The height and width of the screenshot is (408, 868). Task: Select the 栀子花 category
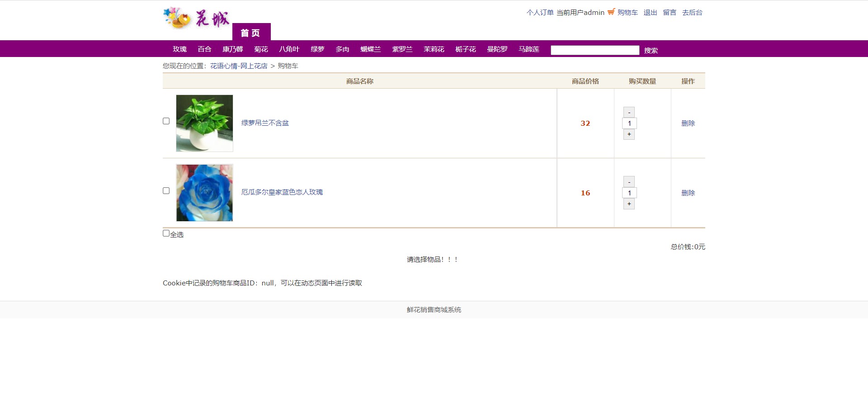point(465,49)
